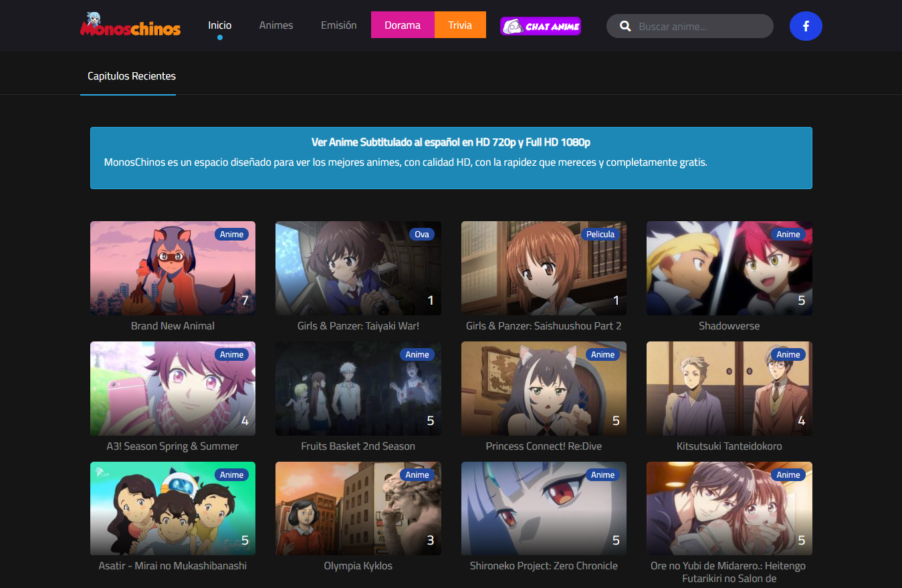Click the blue banner headline about HD 720p
Viewport: 902px width, 588px height.
coord(451,142)
